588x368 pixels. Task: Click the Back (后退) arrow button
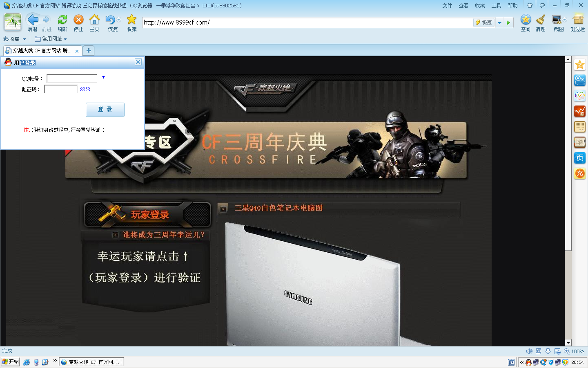pos(33,20)
